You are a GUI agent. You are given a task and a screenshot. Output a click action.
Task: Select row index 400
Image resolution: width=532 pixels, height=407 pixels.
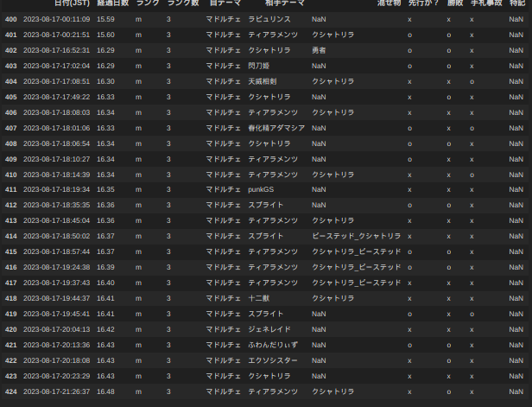[x=10, y=18]
